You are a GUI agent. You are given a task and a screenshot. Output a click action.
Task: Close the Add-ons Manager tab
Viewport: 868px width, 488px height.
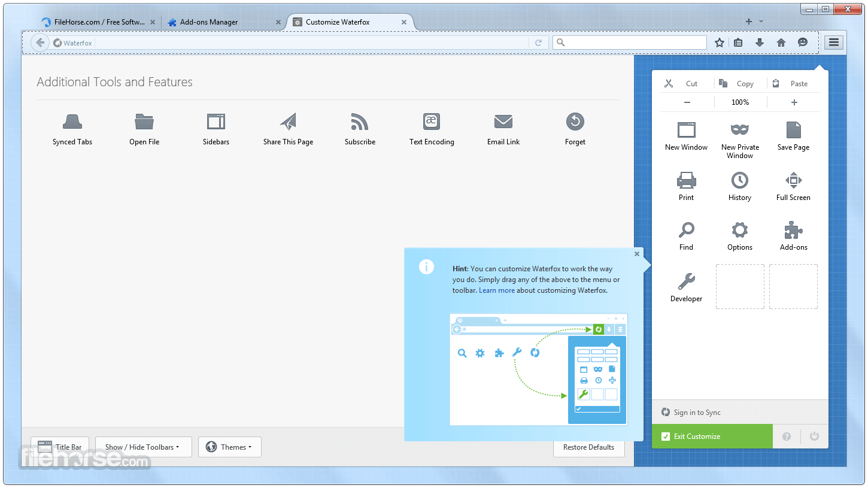(278, 22)
